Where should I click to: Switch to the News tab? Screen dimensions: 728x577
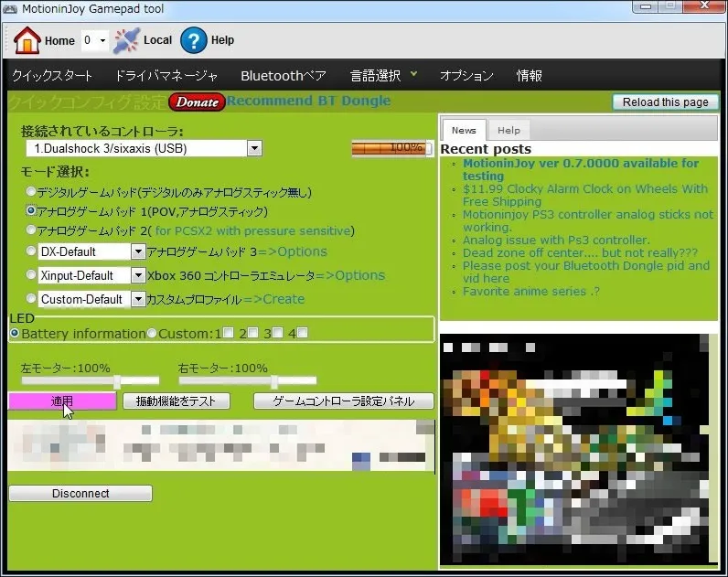coord(464,130)
